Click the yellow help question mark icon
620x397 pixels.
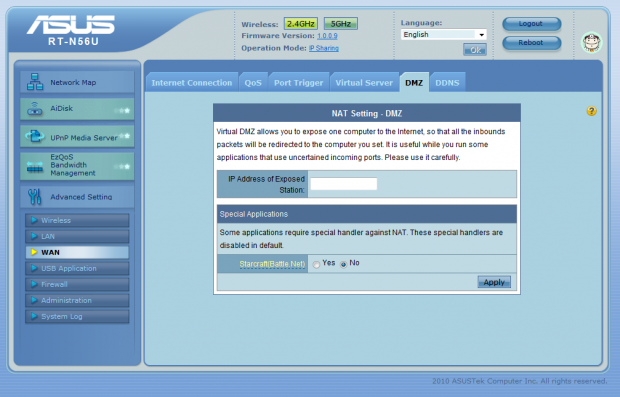coord(591,111)
